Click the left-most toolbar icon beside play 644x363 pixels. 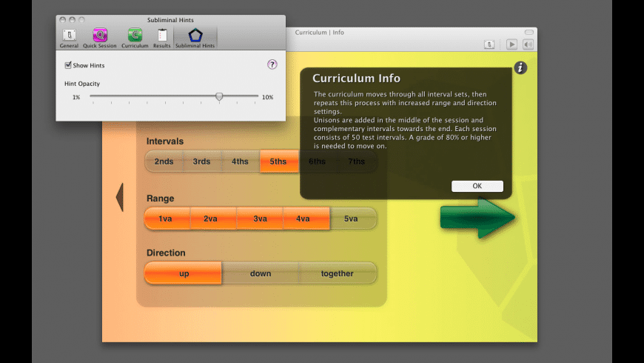(x=489, y=44)
